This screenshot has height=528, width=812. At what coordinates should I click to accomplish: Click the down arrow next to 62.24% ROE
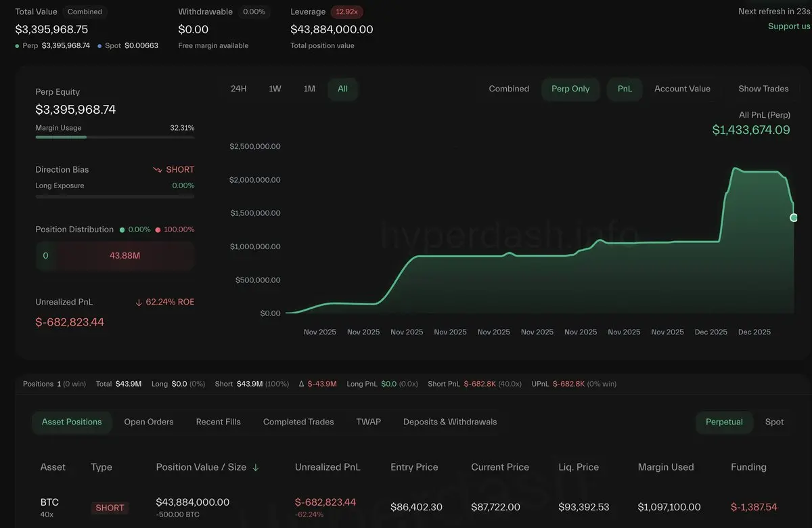pyautogui.click(x=139, y=302)
